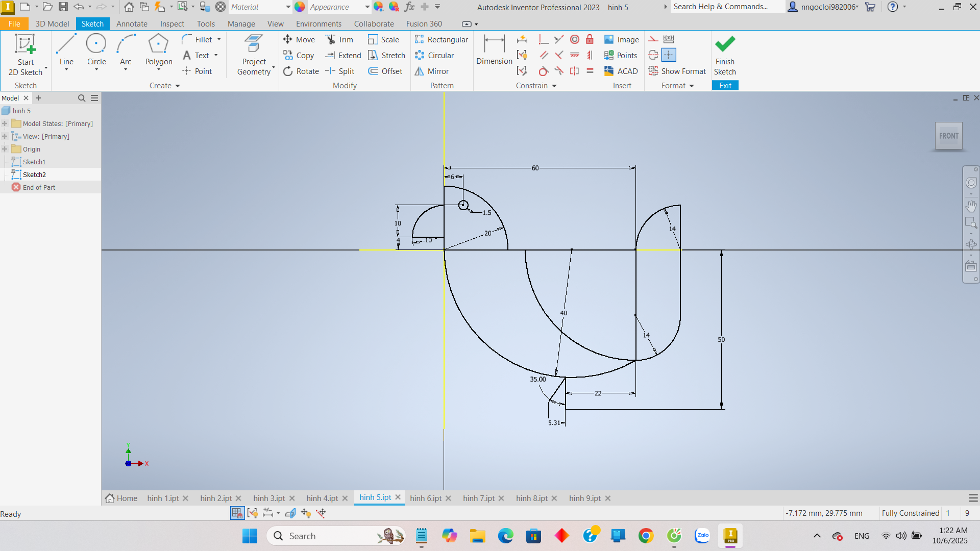Click Show Format button
Screen dimensions: 980x551
(677, 71)
